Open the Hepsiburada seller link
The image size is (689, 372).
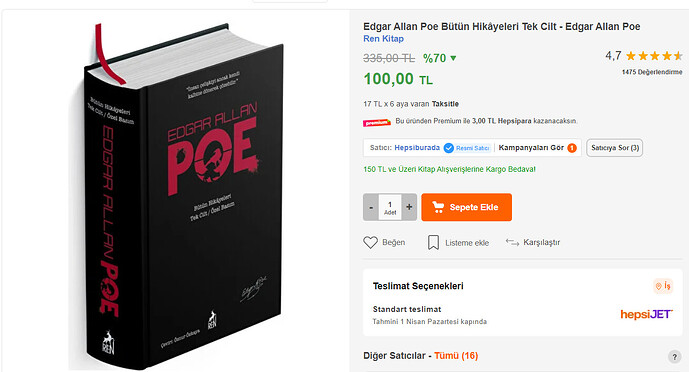pyautogui.click(x=417, y=148)
